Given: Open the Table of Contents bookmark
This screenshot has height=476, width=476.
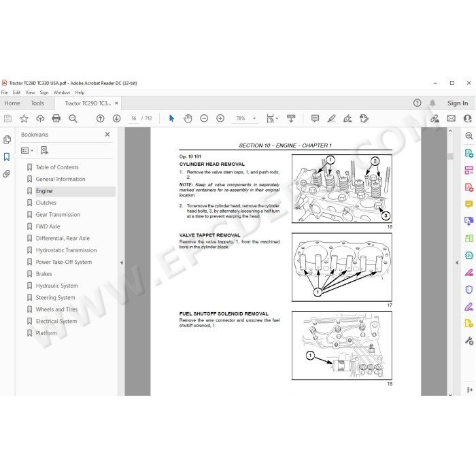Looking at the screenshot, I should (57, 167).
